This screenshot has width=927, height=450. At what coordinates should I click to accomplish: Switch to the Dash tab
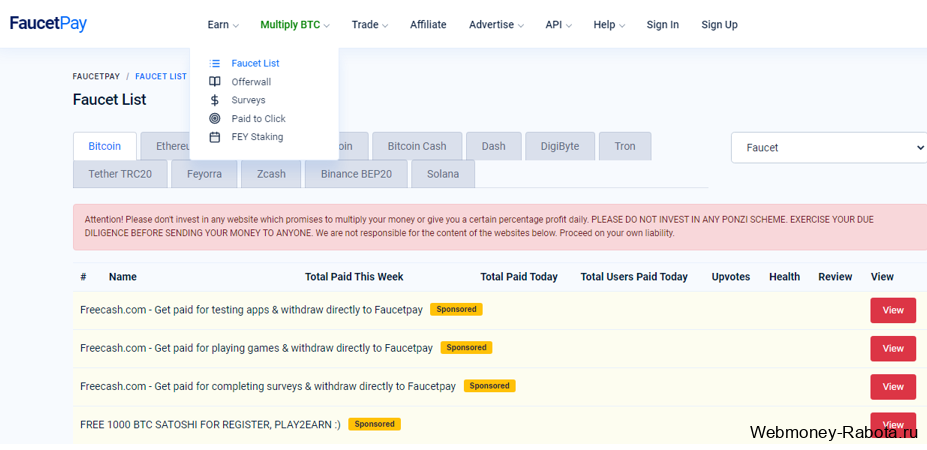pos(494,146)
